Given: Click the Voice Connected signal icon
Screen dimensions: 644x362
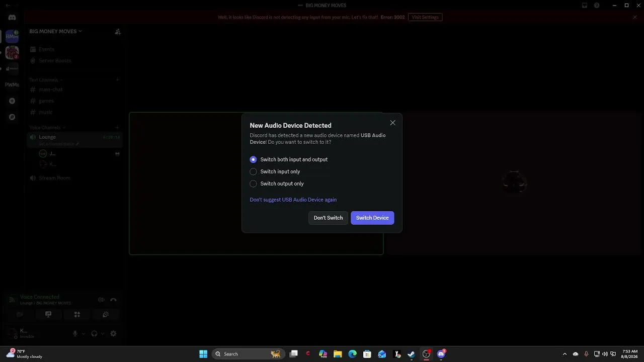Looking at the screenshot, I should 12,300.
